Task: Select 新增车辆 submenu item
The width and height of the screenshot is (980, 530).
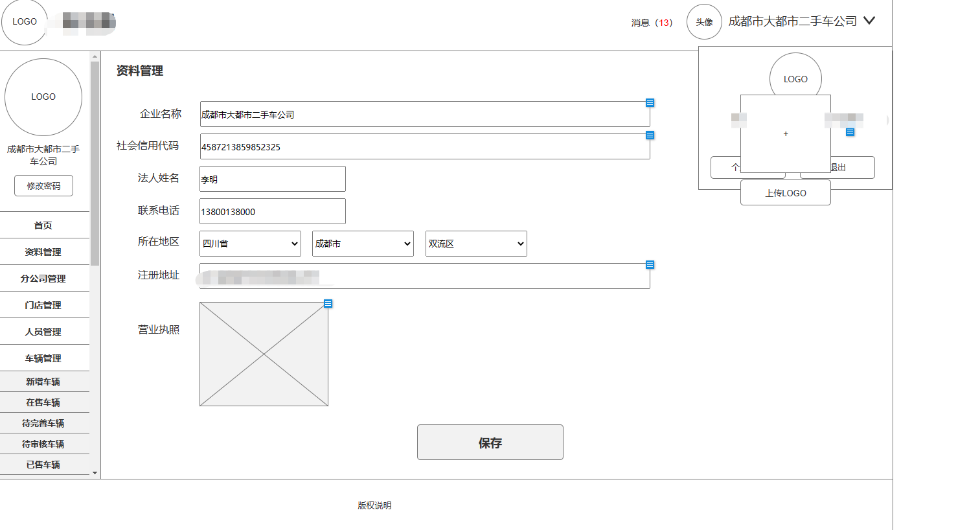Action: pyautogui.click(x=44, y=382)
